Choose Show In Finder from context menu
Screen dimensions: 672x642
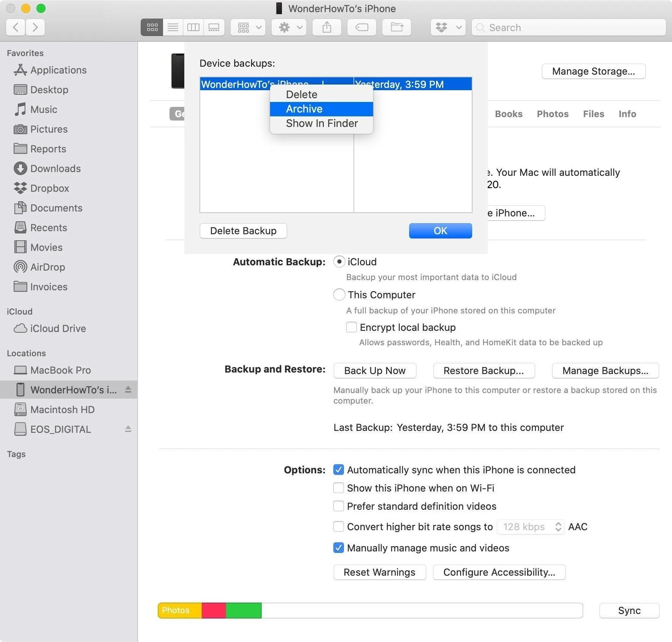(321, 124)
